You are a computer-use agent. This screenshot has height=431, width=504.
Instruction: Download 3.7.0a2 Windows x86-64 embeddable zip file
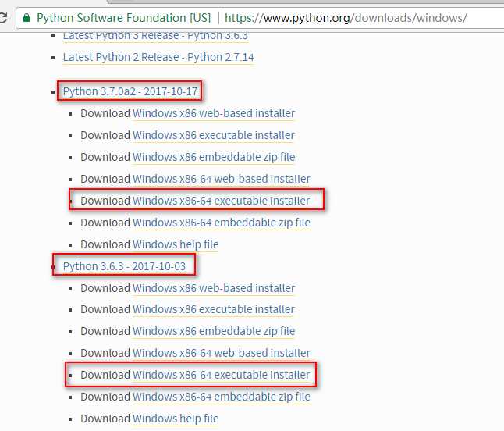pyautogui.click(x=222, y=223)
